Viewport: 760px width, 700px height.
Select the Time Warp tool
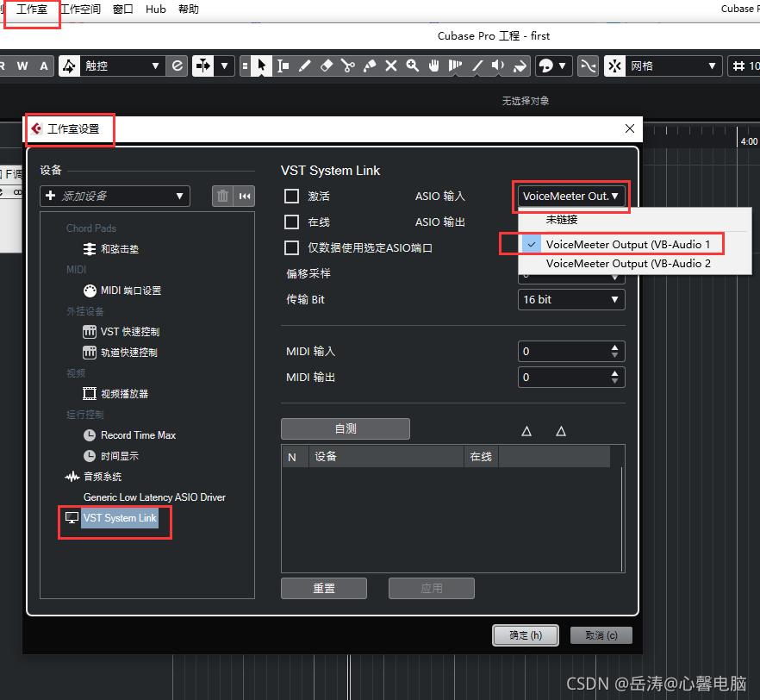456,66
